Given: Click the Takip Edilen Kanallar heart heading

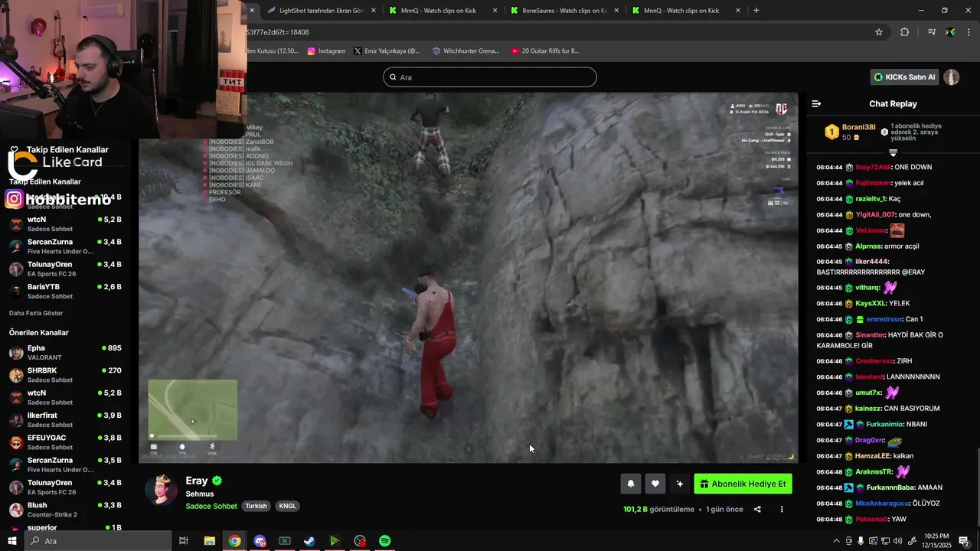Looking at the screenshot, I should tap(60, 150).
